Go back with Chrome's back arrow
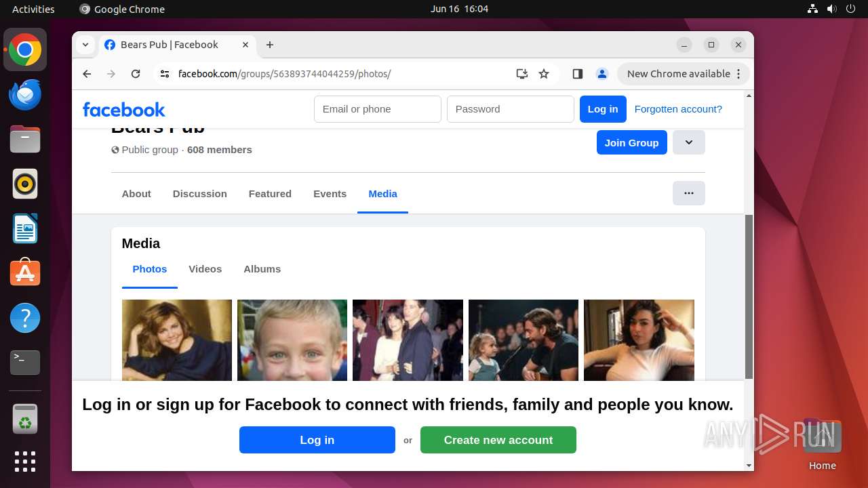This screenshot has height=488, width=868. [x=87, y=74]
